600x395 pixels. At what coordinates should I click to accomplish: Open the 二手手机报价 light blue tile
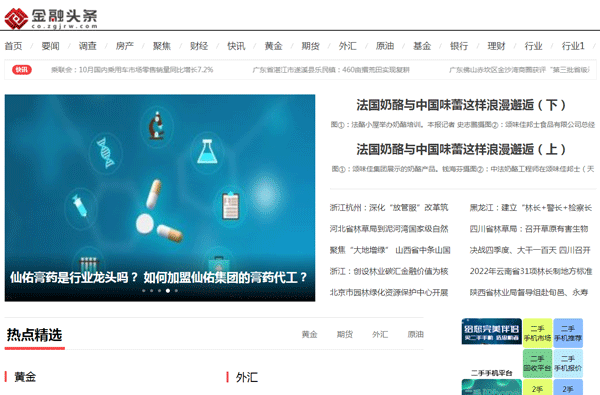click(x=568, y=363)
